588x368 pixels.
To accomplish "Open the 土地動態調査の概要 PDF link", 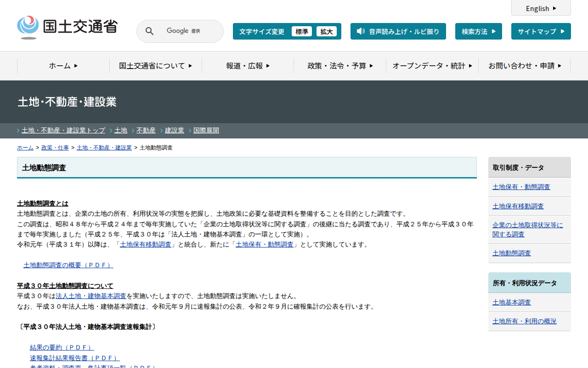I will 68,265.
